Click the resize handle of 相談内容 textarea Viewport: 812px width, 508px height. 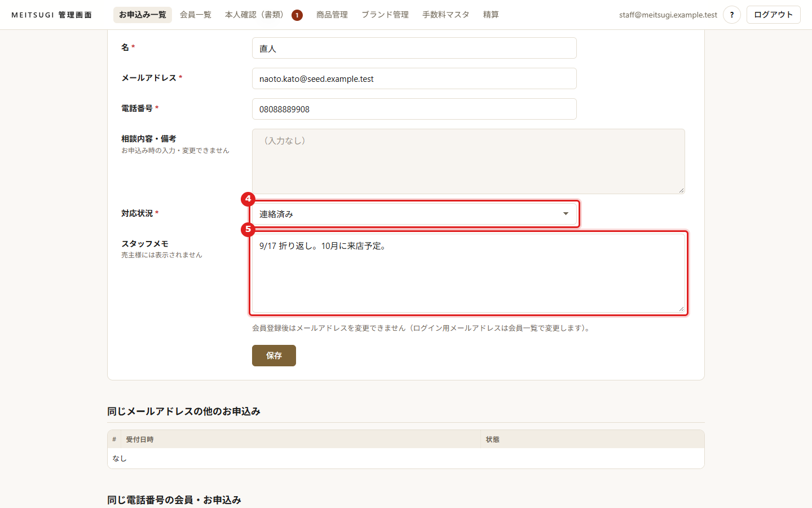pos(681,190)
